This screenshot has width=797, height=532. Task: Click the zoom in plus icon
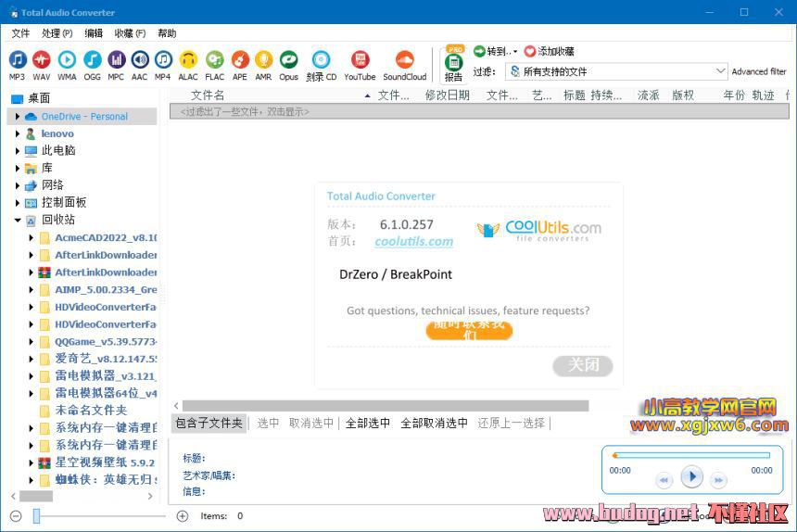point(182,516)
